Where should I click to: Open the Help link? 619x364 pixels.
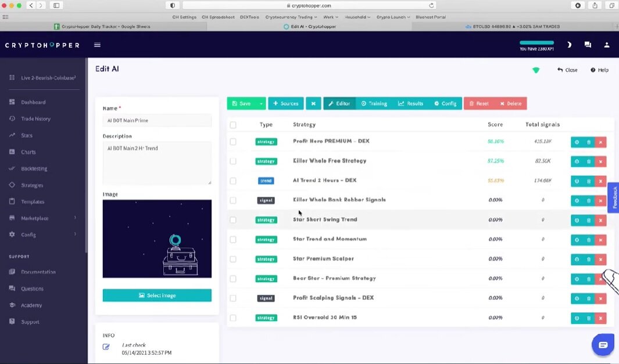point(599,70)
